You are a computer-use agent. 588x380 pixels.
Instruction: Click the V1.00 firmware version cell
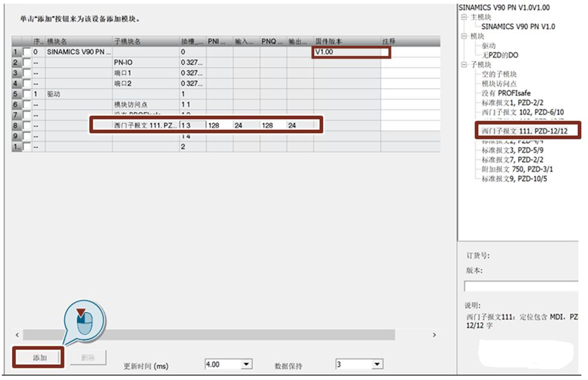tap(347, 52)
